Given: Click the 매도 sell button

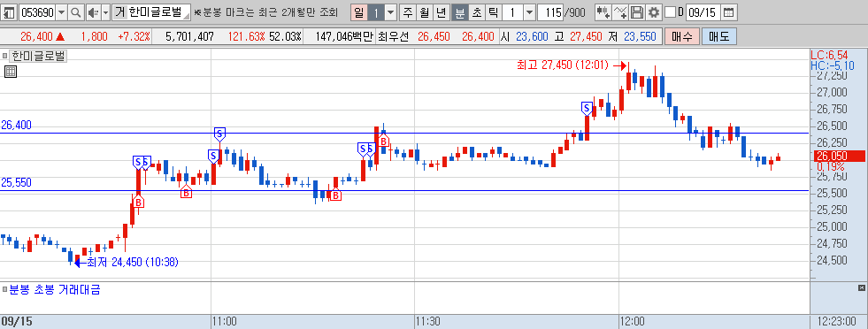Looking at the screenshot, I should click(719, 36).
